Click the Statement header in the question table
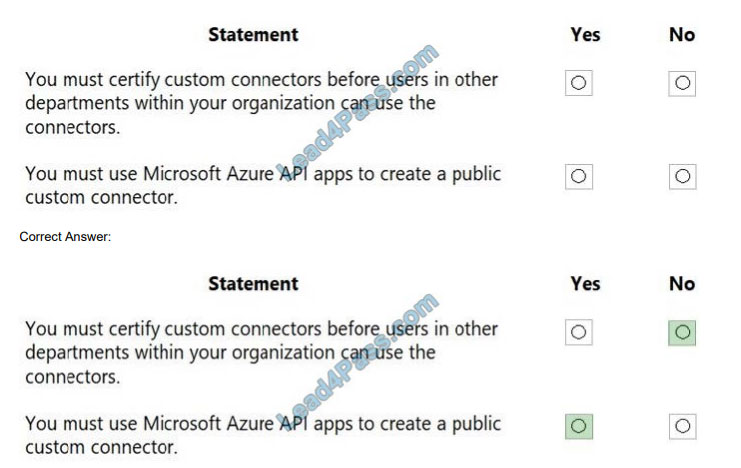 point(253,35)
